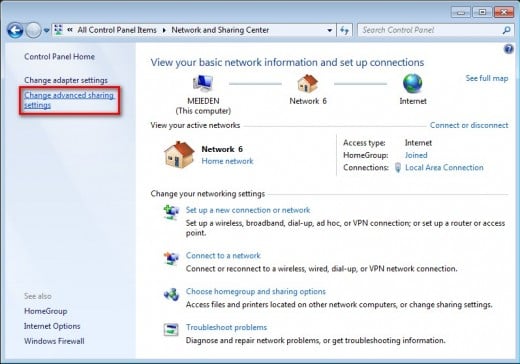Image resolution: width=520 pixels, height=364 pixels.
Task: Click the double chevron in the address bar
Action: click(70, 30)
